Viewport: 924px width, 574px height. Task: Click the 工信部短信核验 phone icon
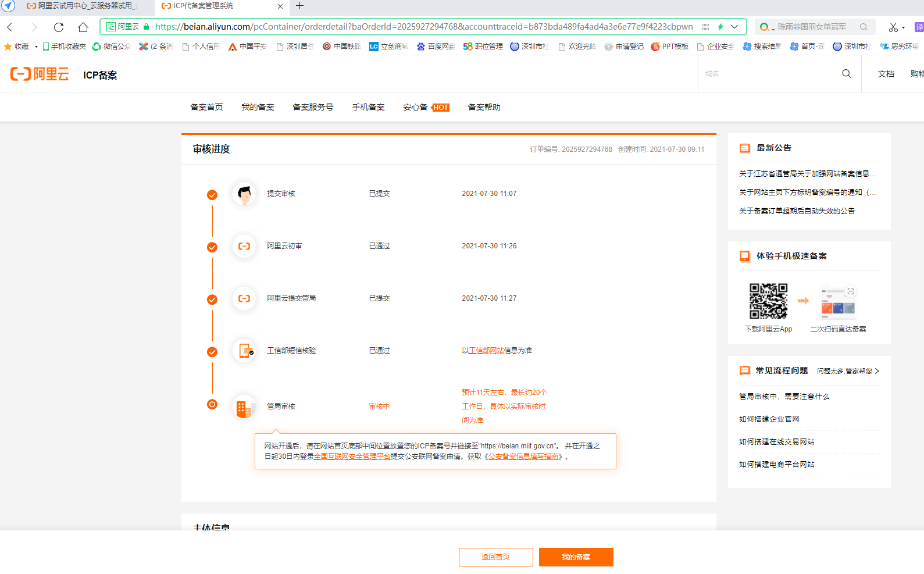coord(244,351)
